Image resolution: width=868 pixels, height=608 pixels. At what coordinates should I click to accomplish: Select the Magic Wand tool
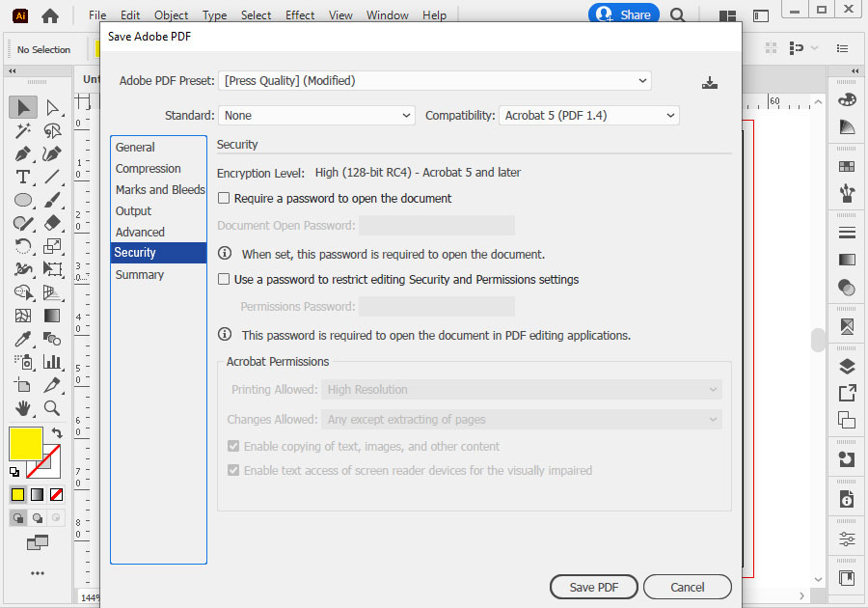pyautogui.click(x=23, y=130)
